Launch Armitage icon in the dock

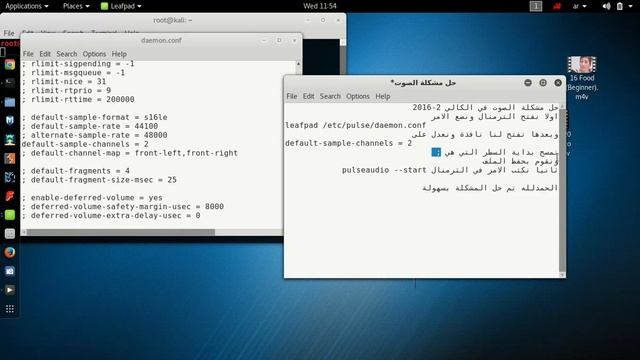(10, 139)
